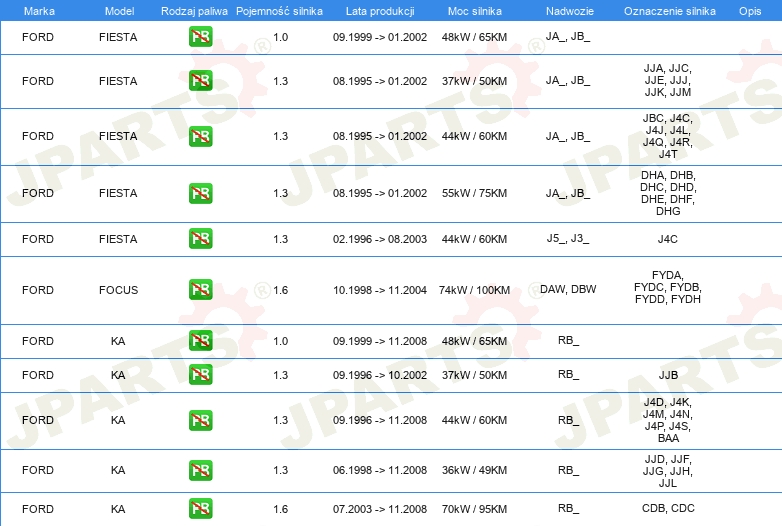The image size is (782, 526).
Task: Select the '10.1998 -> 11.2004' production years
Action: click(x=380, y=290)
